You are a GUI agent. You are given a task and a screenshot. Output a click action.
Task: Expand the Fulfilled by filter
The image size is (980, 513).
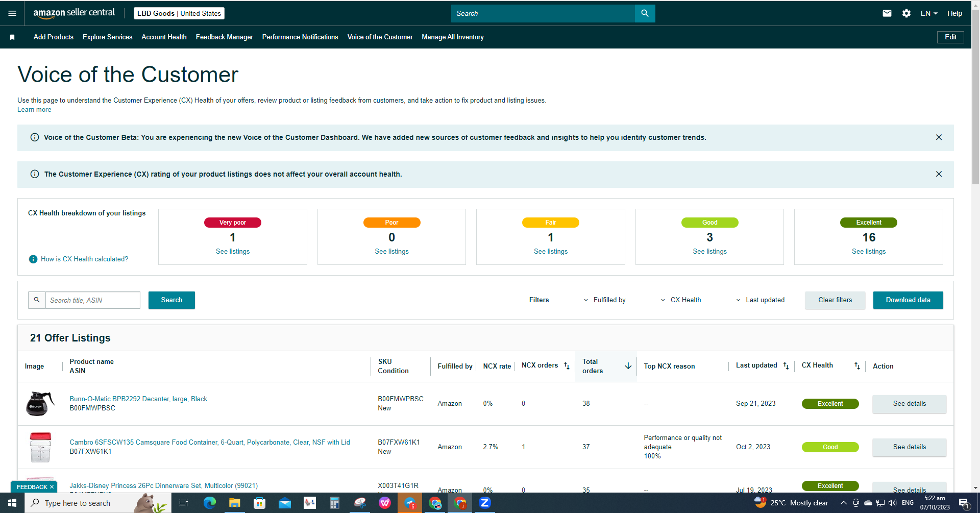click(605, 300)
